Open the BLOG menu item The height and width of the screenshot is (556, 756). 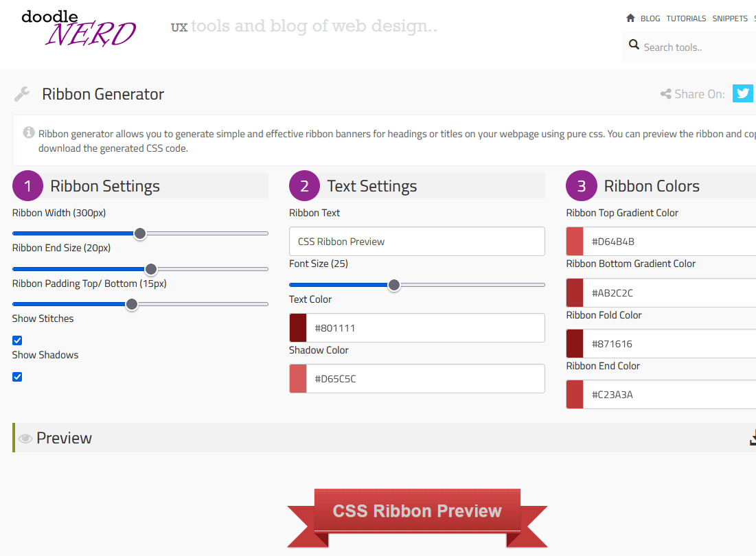coord(650,19)
